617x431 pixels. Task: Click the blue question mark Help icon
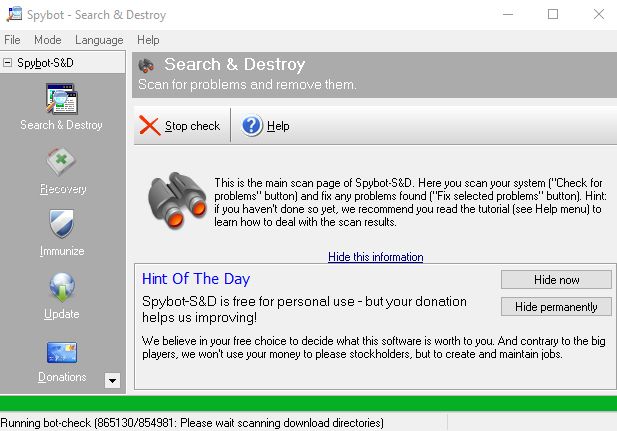click(x=251, y=126)
